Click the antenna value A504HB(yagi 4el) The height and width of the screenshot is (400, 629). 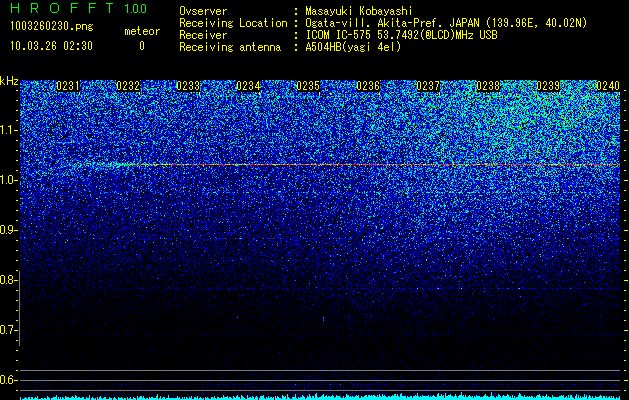[353, 47]
